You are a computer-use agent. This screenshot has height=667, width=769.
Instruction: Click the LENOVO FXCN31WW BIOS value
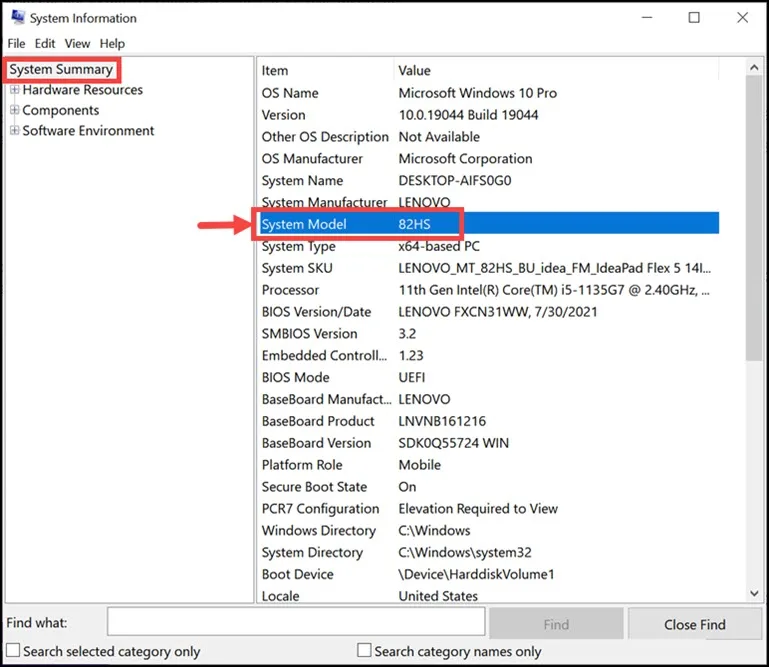pos(498,311)
